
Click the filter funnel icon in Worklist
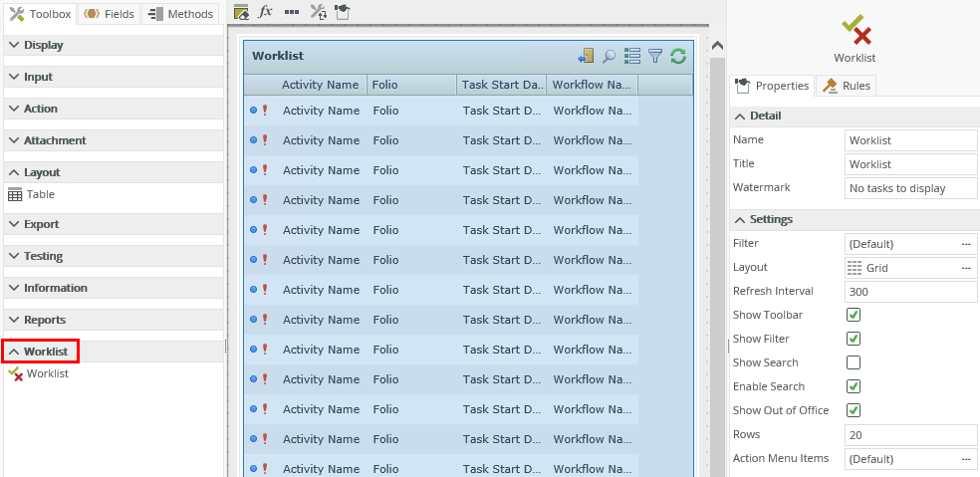(x=655, y=57)
